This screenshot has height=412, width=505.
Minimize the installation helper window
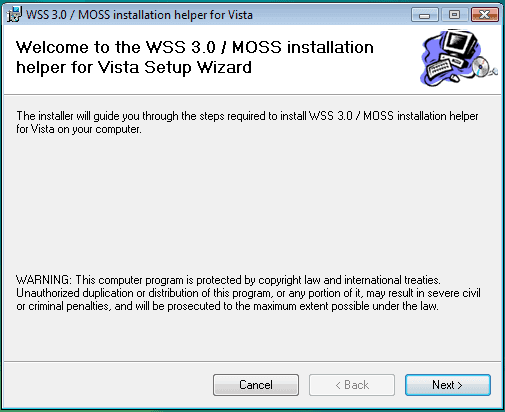click(x=424, y=15)
